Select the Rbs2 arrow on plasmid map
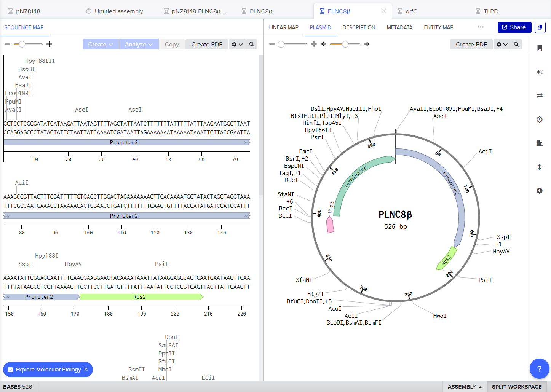The image size is (551, 392). 446,260
